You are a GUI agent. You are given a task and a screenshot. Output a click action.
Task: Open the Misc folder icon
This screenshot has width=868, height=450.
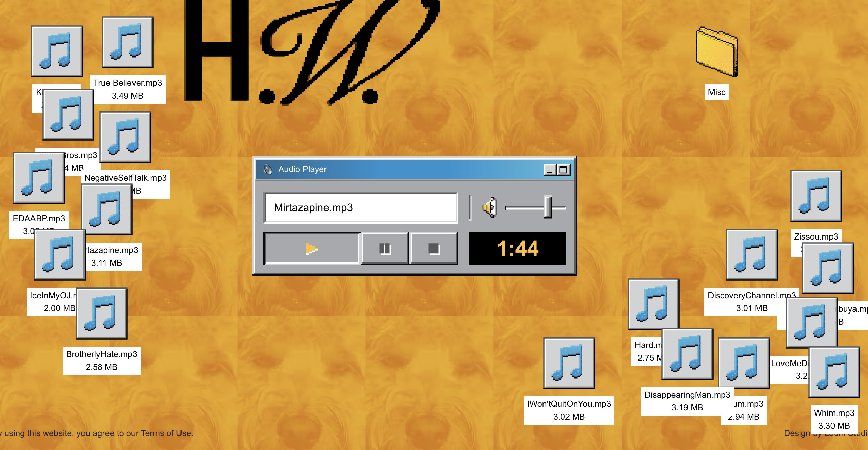[x=717, y=52]
